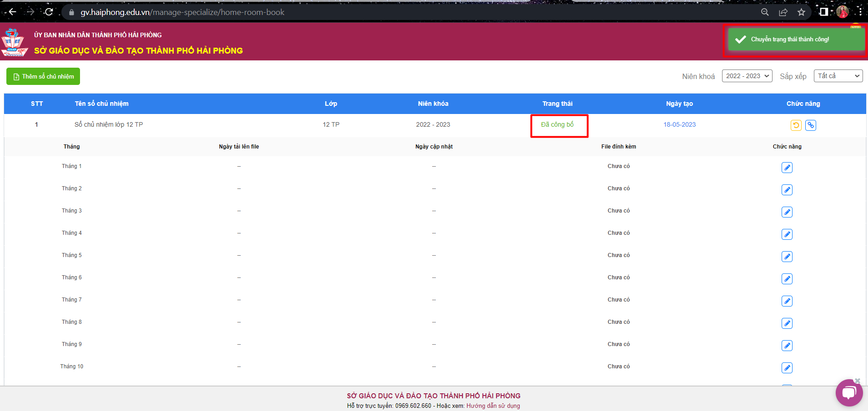
Task: Click the browser address bar URL
Action: pyautogui.click(x=182, y=12)
